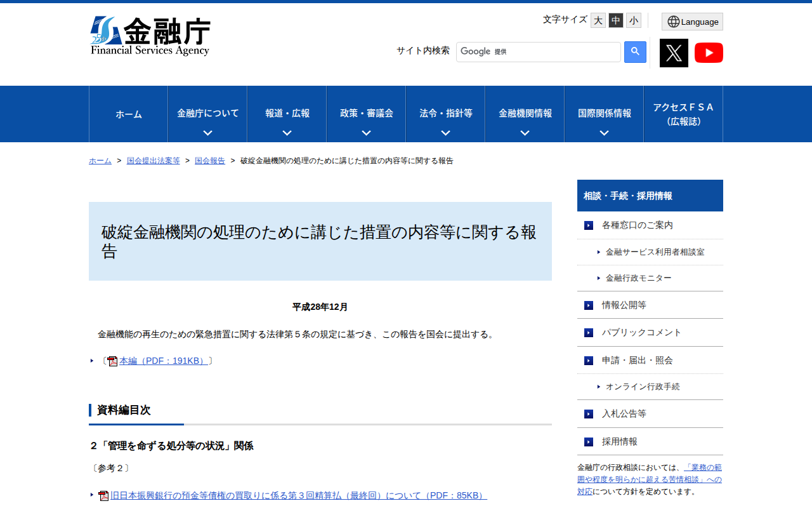This screenshot has height=508, width=812.
Task: Open パブリックコメント sidebar link
Action: click(x=641, y=333)
